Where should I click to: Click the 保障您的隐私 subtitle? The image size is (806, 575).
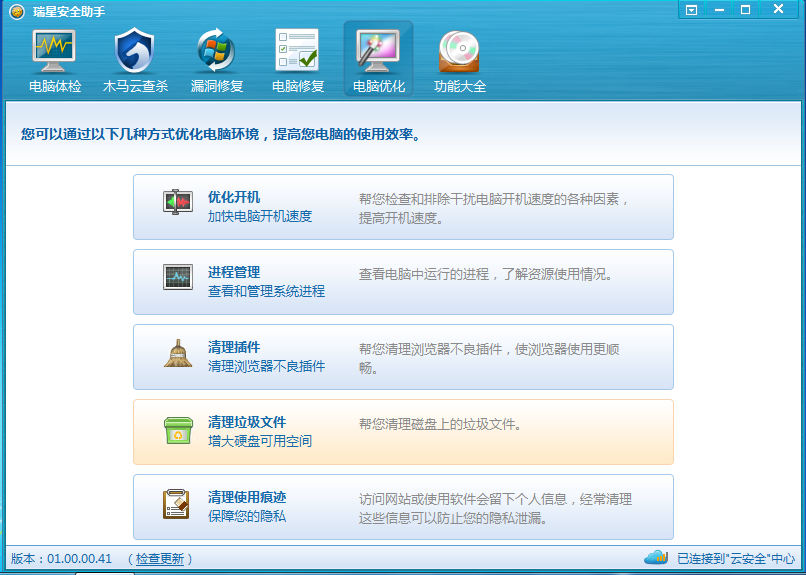coord(247,516)
